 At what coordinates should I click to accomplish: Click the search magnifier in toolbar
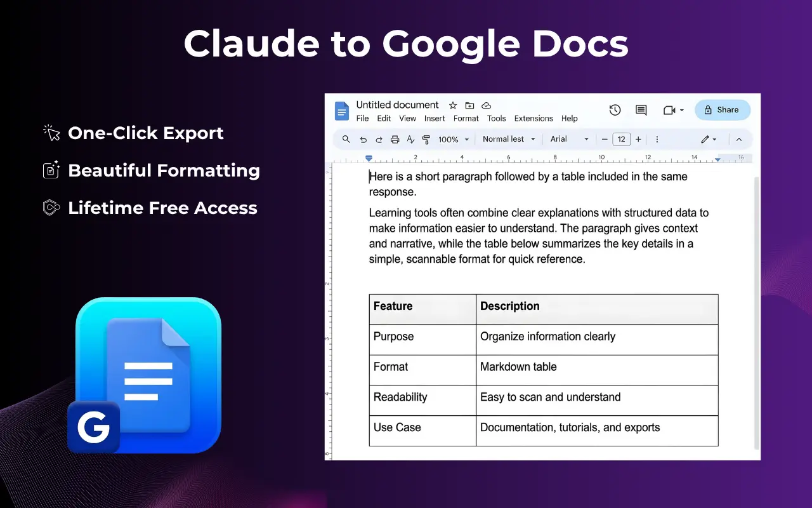346,139
